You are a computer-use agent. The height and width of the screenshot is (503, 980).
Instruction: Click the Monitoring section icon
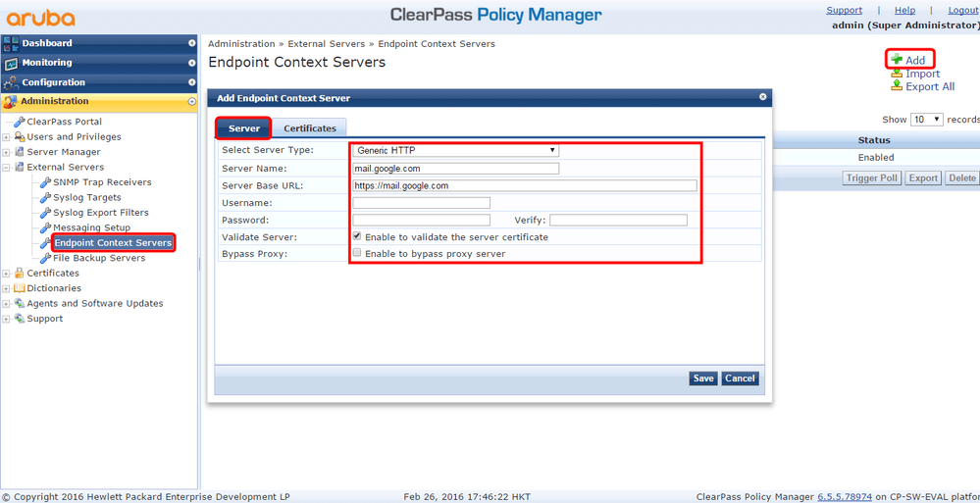(11, 63)
